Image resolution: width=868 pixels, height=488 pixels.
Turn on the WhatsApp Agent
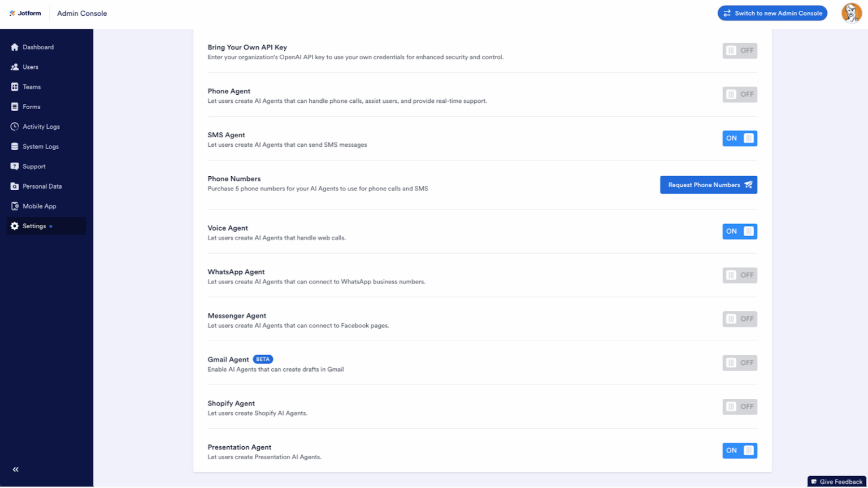tap(740, 275)
